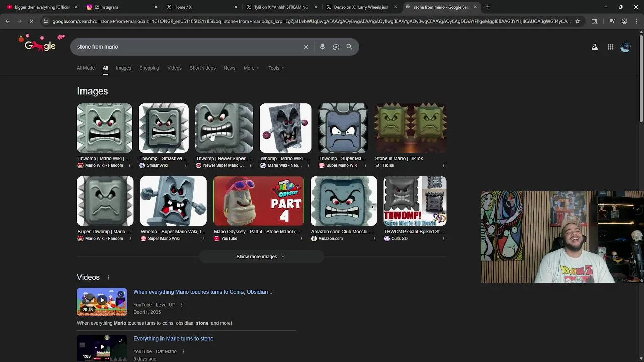Image resolution: width=644 pixels, height=362 pixels.
Task: Expand the More search filters dropdown
Action: coord(251,68)
